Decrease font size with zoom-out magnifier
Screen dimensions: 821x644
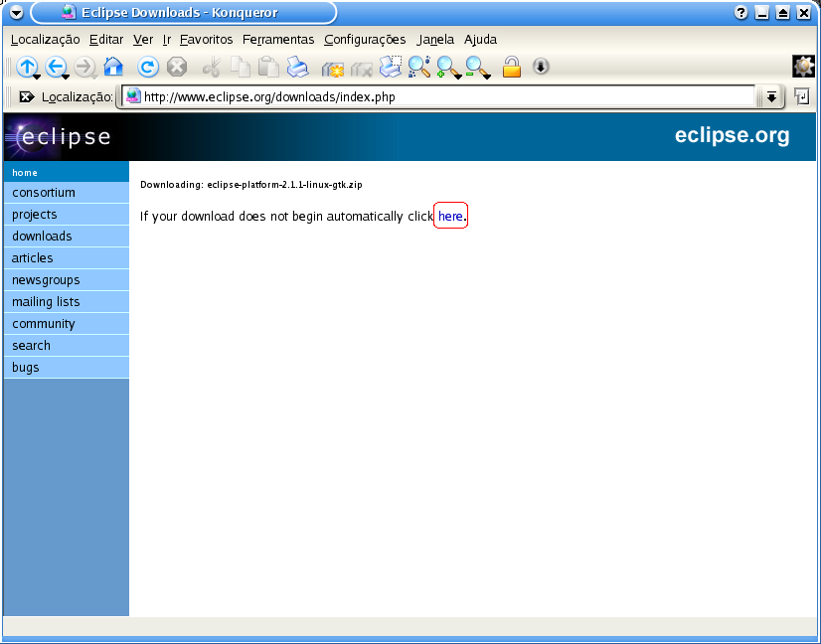tap(476, 67)
